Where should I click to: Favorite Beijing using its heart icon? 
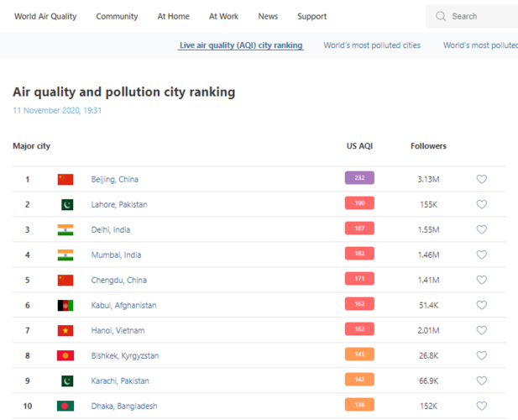point(481,179)
